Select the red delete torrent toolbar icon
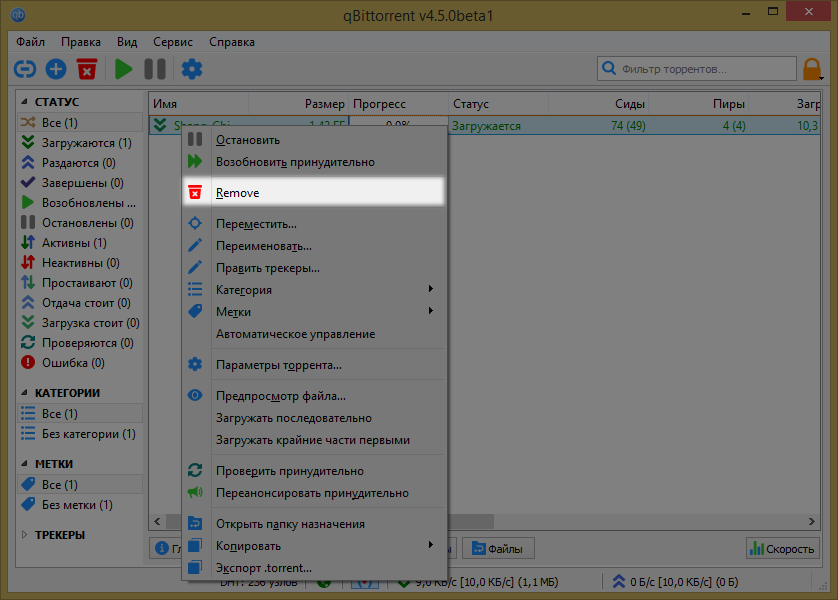The height and width of the screenshot is (600, 838). pos(87,69)
